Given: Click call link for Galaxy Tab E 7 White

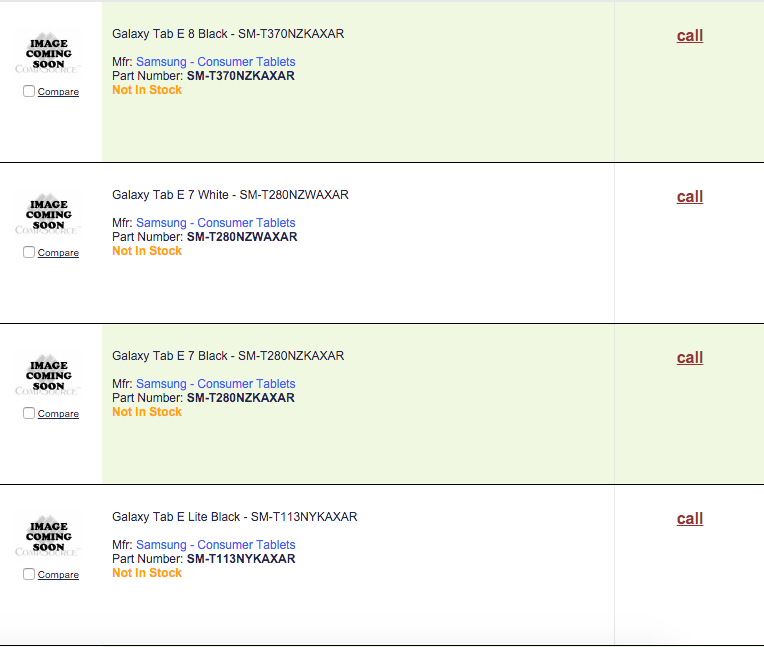Looking at the screenshot, I should tap(690, 197).
